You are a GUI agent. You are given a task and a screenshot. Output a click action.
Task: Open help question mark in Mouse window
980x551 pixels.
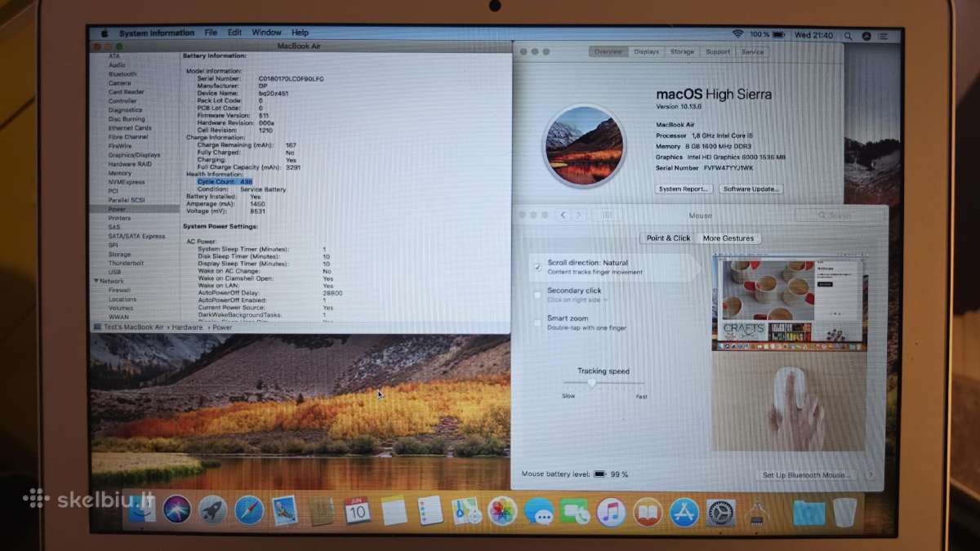[x=870, y=475]
